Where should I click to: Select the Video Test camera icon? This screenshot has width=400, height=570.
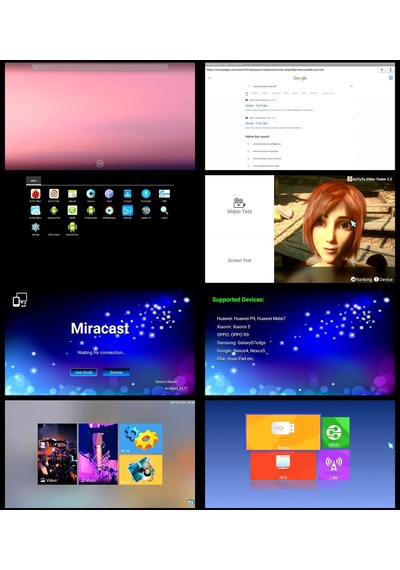(x=239, y=202)
